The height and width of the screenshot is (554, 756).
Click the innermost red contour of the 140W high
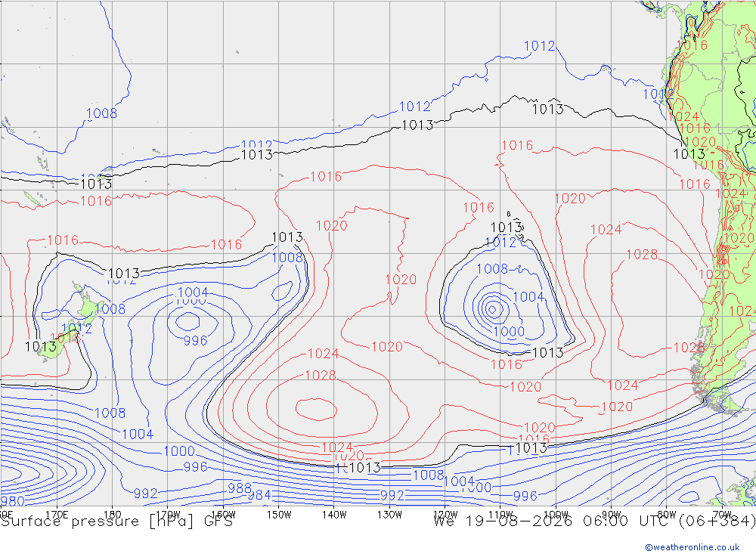316,410
